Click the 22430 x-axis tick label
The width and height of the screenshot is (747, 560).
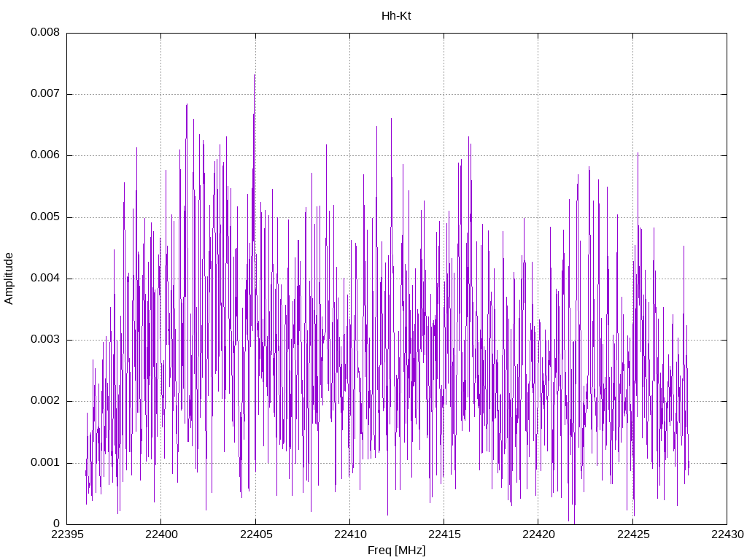pyautogui.click(x=727, y=534)
